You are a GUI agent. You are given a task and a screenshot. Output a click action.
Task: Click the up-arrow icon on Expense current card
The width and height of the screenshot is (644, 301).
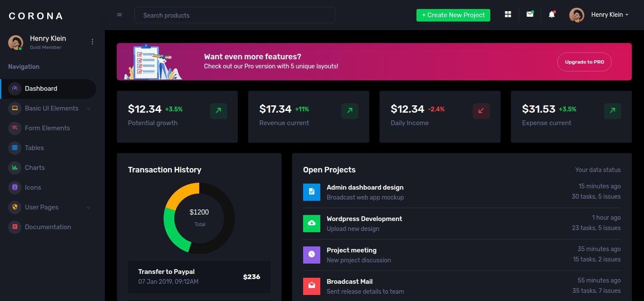(x=613, y=111)
